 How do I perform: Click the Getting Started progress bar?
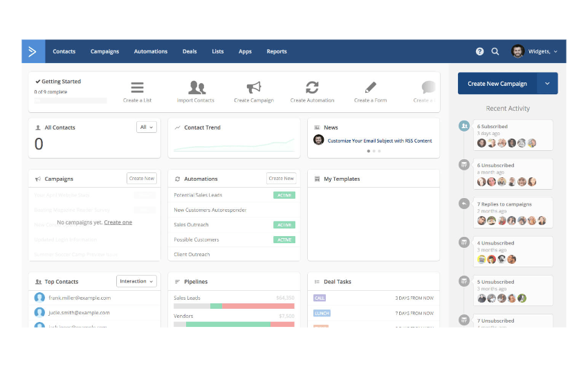[x=71, y=100]
